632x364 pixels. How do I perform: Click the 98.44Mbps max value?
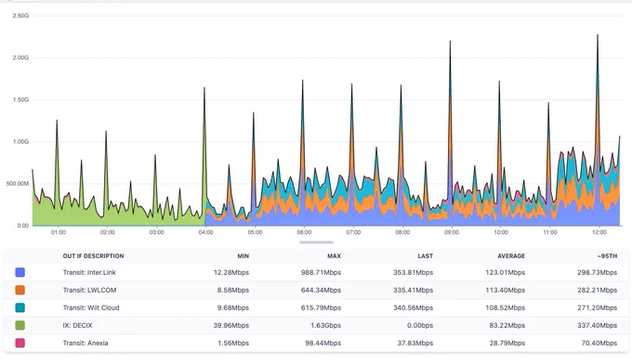(323, 344)
